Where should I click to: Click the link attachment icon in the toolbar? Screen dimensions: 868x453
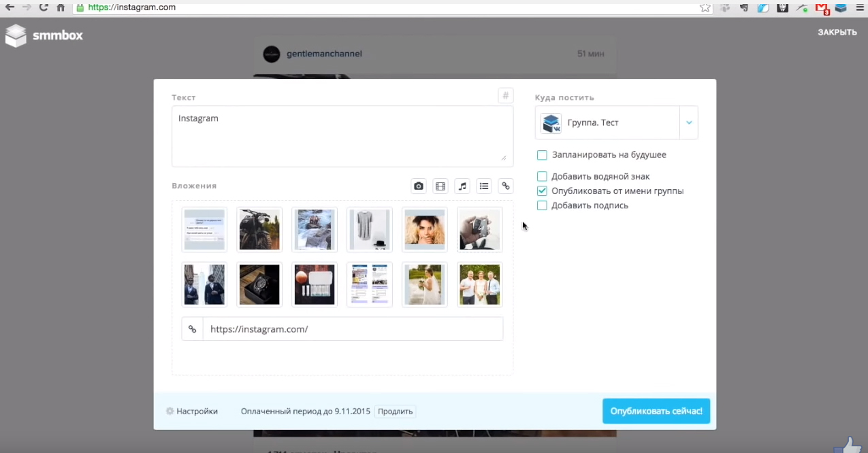point(505,186)
